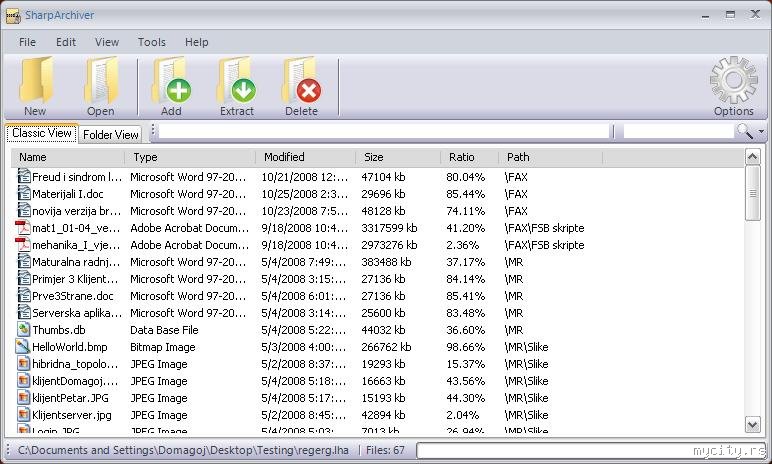Click the Word icon of Serverska aplika file
The height and width of the screenshot is (464, 772).
[24, 313]
